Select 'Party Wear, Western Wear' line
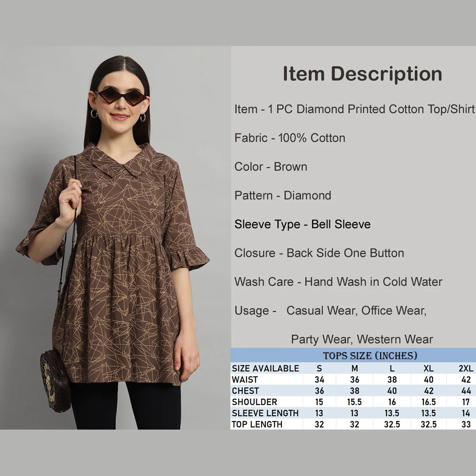This screenshot has height=476, width=476. 362,340
